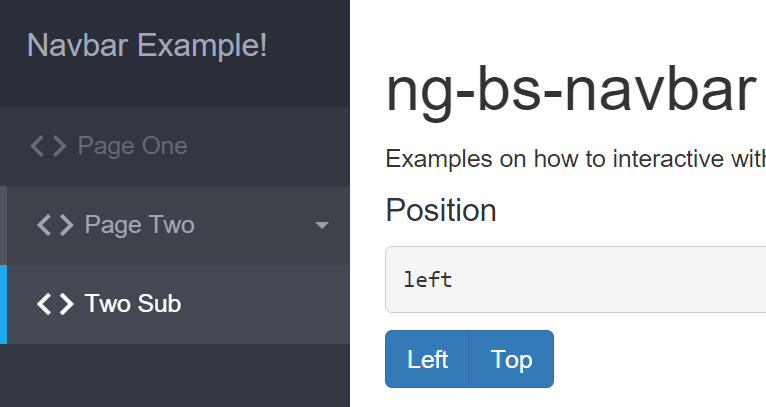
Task: Click the code icon beside Two Sub
Action: tap(55, 304)
